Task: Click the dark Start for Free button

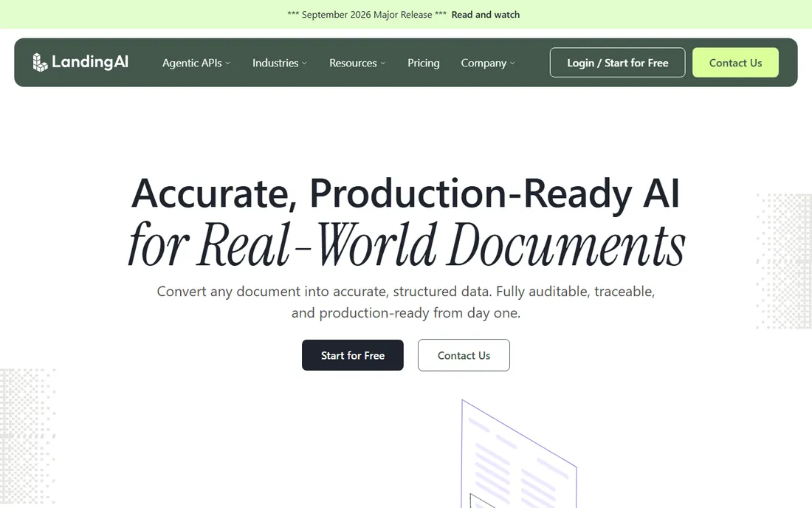Action: [x=353, y=355]
